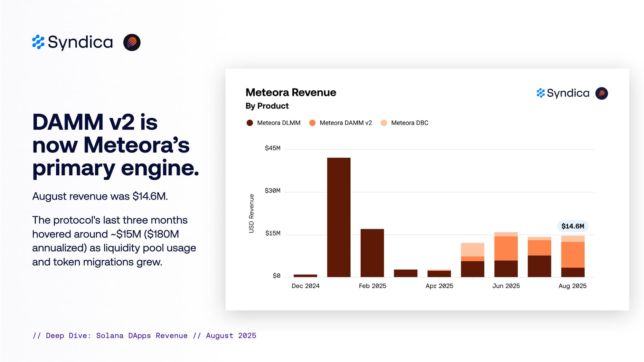Click the Dec 2024 revenue bar

tap(305, 276)
